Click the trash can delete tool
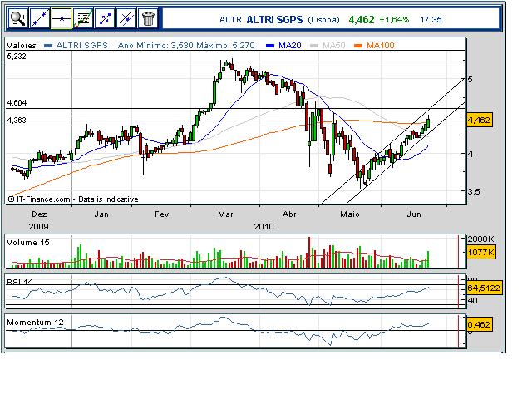Screen dimensions: 532x399 click(148, 18)
